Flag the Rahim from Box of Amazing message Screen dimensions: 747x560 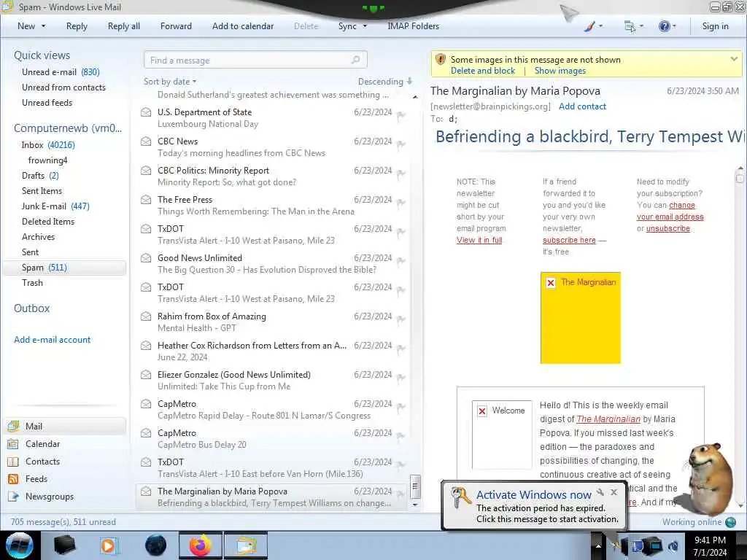401,319
